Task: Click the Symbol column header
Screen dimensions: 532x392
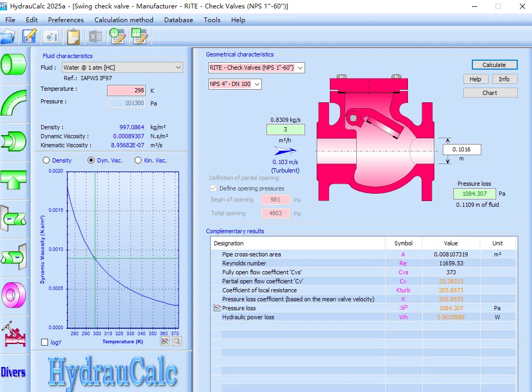Action: point(403,243)
